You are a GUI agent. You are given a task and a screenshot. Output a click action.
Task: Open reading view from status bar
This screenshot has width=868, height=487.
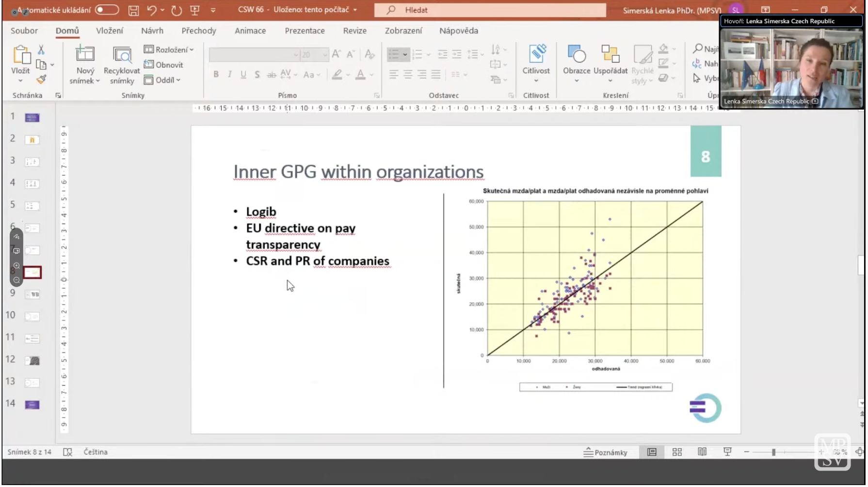click(x=702, y=452)
